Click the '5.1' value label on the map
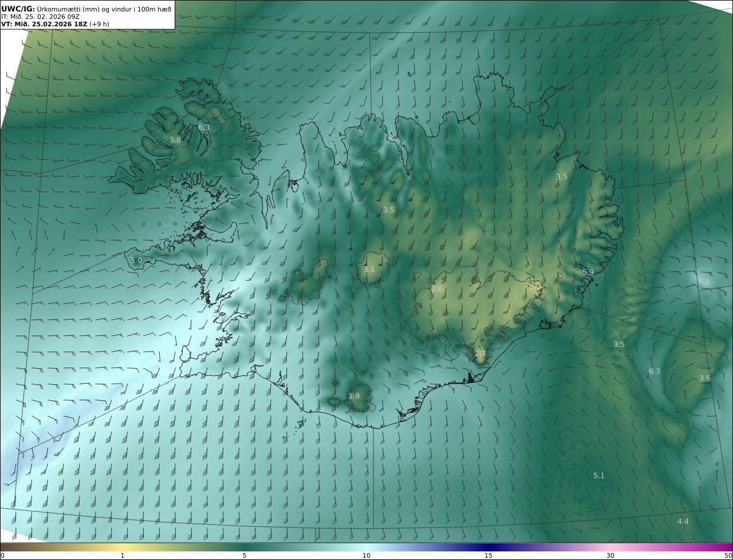This screenshot has width=733, height=560. (x=599, y=475)
